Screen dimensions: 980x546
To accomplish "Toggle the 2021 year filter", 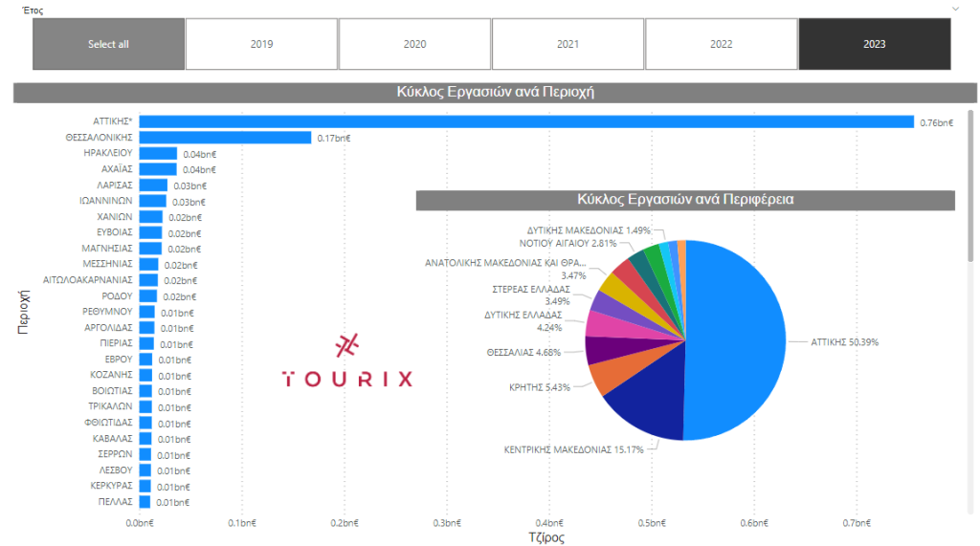I will click(x=568, y=44).
